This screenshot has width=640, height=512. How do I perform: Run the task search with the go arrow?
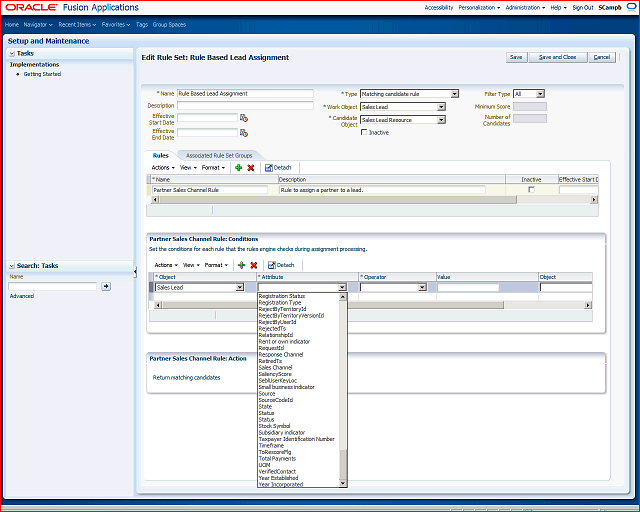pyautogui.click(x=106, y=287)
